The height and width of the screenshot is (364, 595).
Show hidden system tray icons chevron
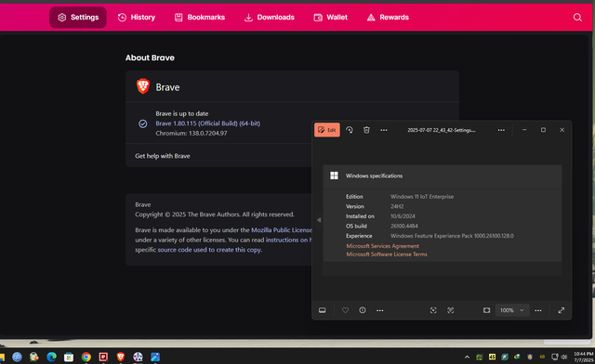pos(467,357)
